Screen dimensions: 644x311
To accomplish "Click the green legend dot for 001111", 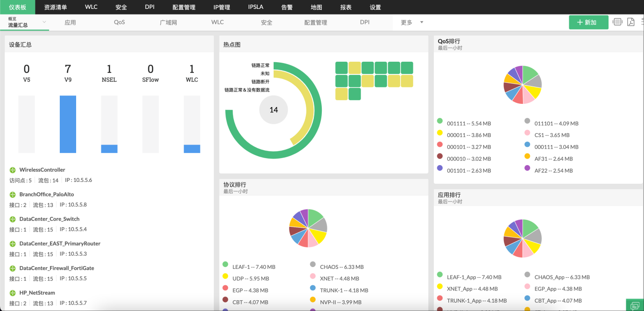I will (x=440, y=121).
